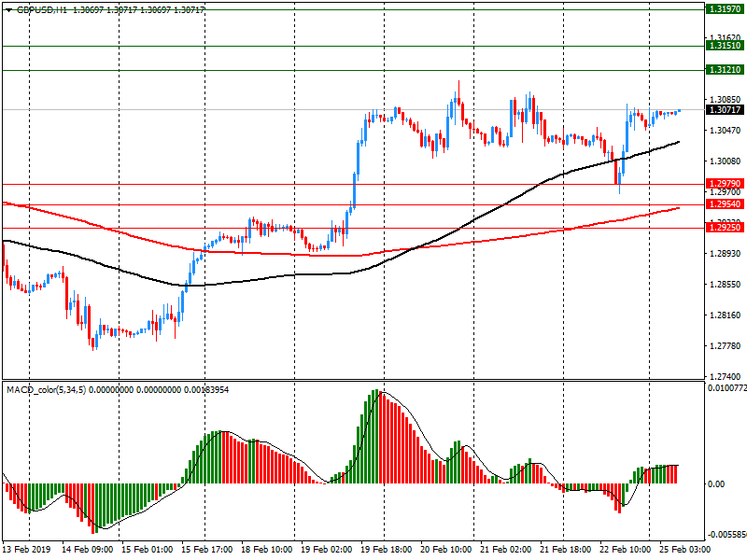Click the 20 Feb 10:00 time label

(x=444, y=551)
